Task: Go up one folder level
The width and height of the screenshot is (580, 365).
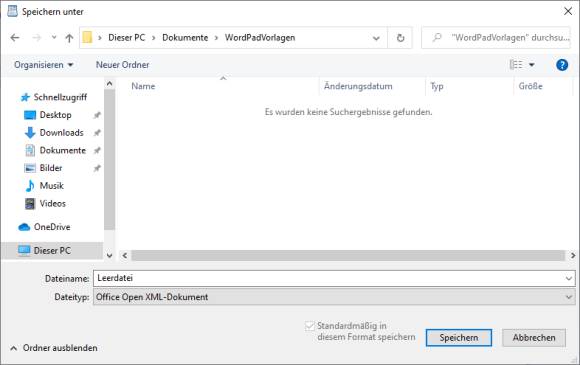Action: click(69, 38)
